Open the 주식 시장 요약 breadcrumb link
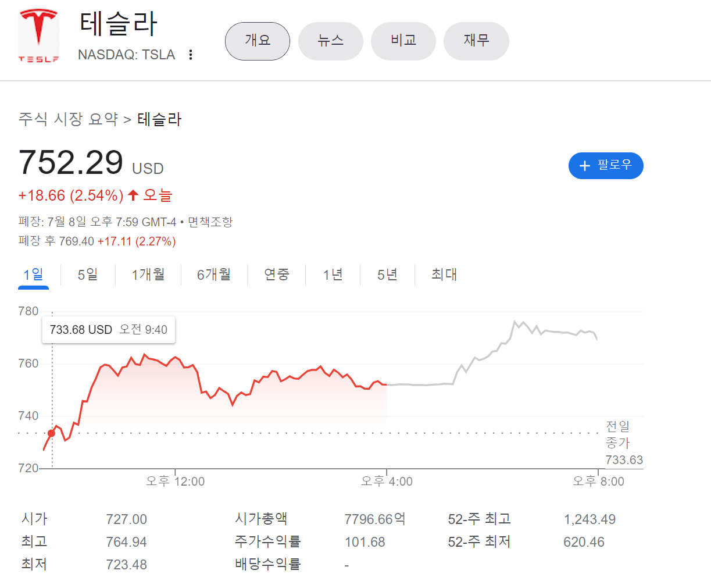Image resolution: width=711 pixels, height=588 pixels. [x=68, y=119]
